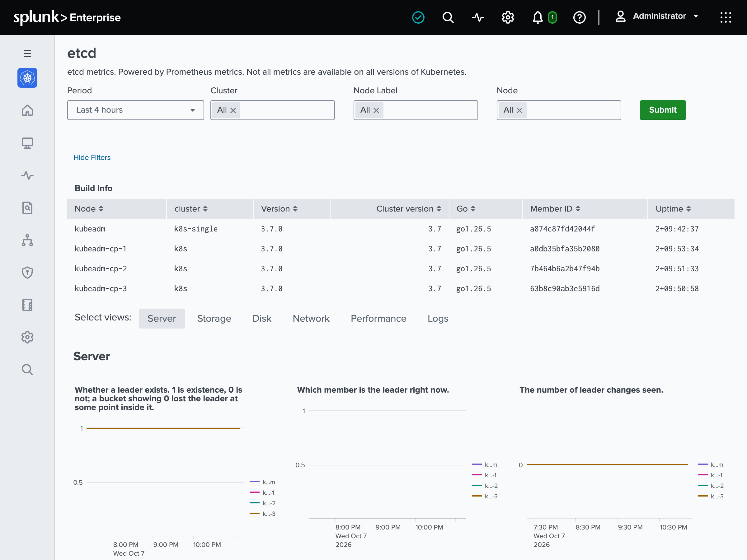Click the health status checkmark icon
Screen dimensions: 747x560
418,17
